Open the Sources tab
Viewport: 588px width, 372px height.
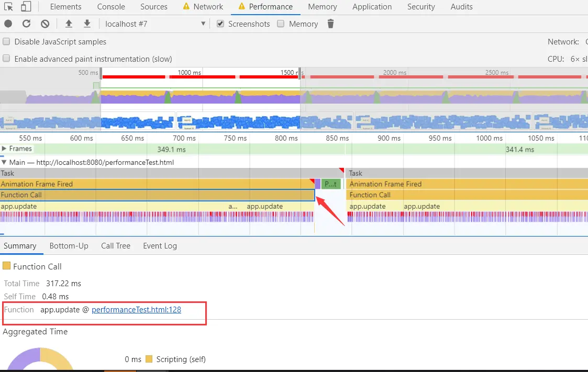(154, 7)
